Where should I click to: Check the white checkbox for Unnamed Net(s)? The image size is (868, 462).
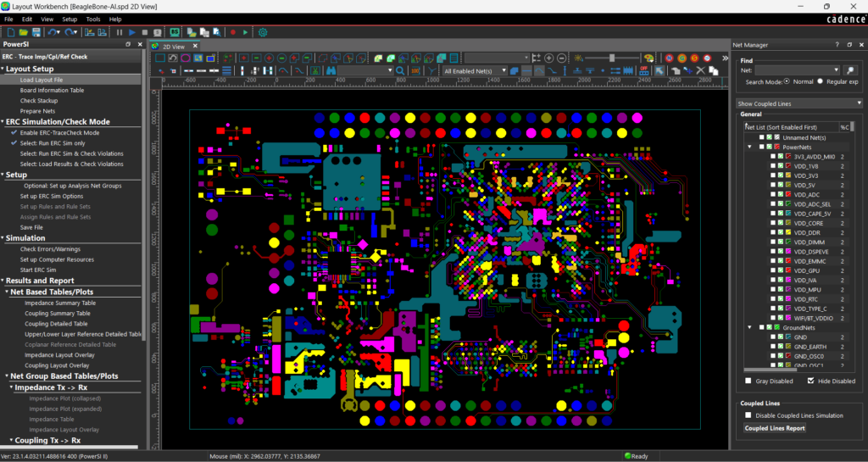(762, 137)
